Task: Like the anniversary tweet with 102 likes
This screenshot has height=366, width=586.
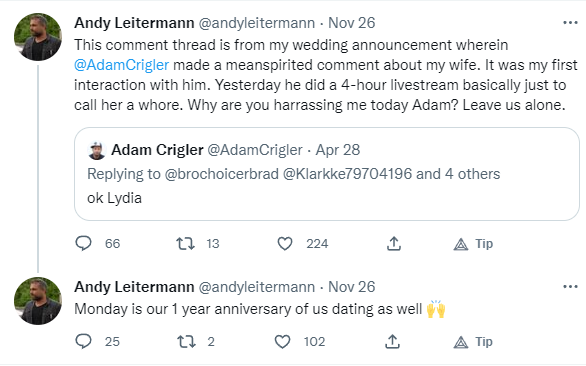Action: (283, 342)
